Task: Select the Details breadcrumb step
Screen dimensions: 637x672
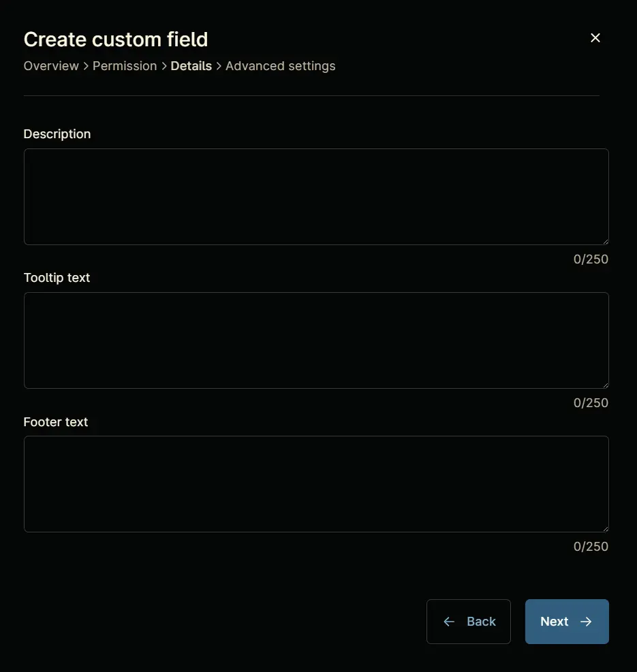Action: pyautogui.click(x=191, y=66)
